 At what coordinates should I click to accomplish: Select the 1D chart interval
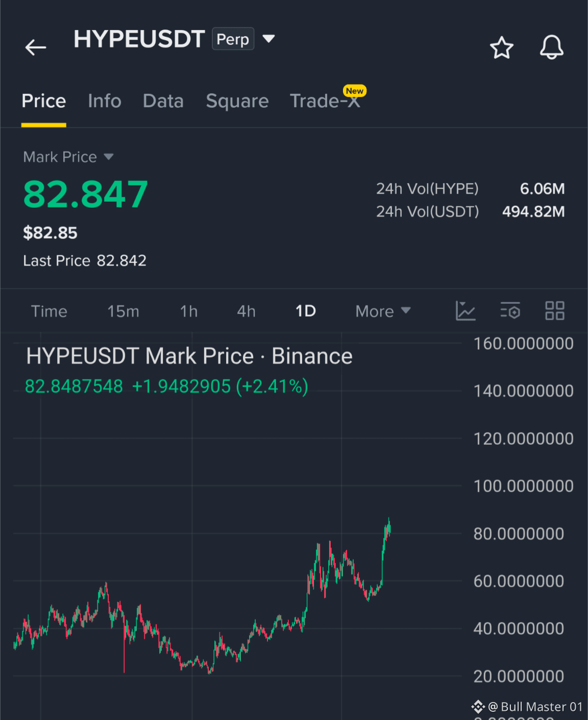(306, 311)
